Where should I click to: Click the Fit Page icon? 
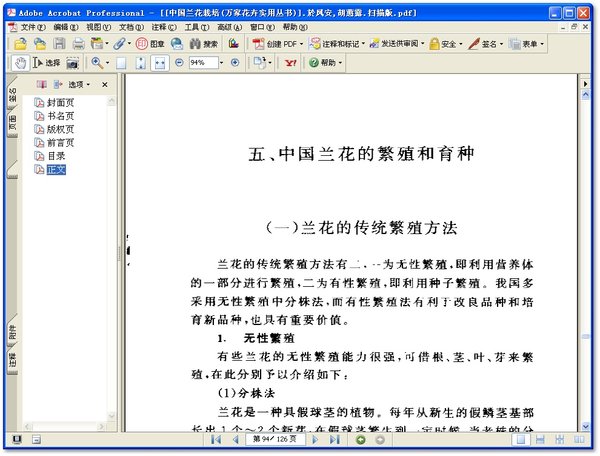click(x=140, y=63)
